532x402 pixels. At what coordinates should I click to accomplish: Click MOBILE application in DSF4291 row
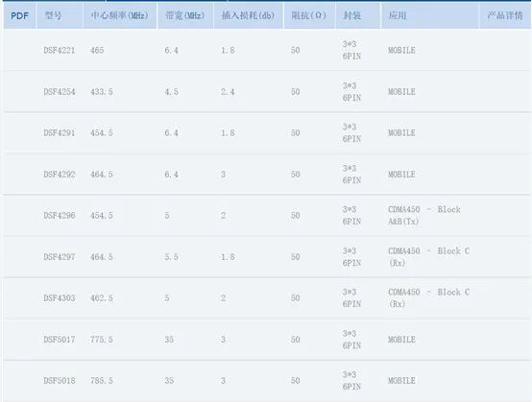coord(401,132)
